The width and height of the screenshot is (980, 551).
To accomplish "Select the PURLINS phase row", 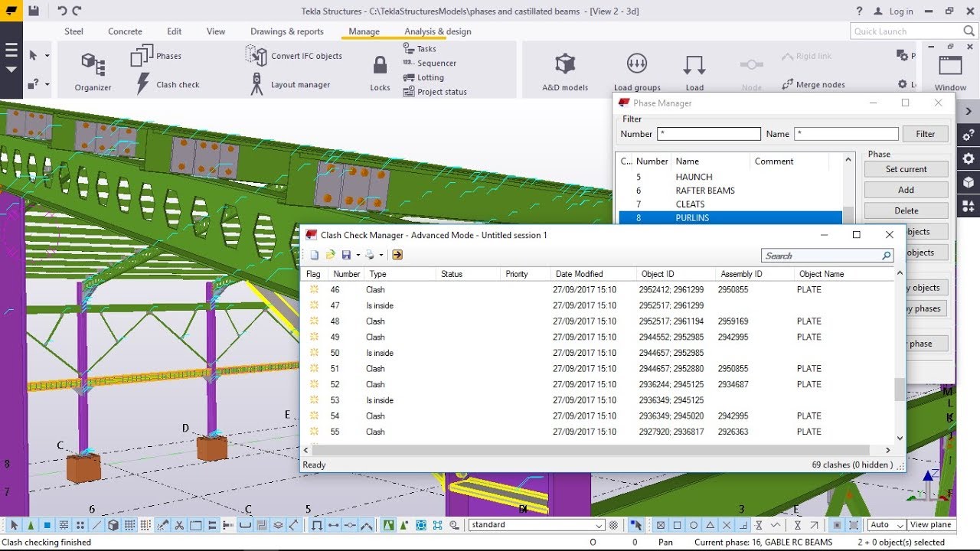I will [x=729, y=218].
